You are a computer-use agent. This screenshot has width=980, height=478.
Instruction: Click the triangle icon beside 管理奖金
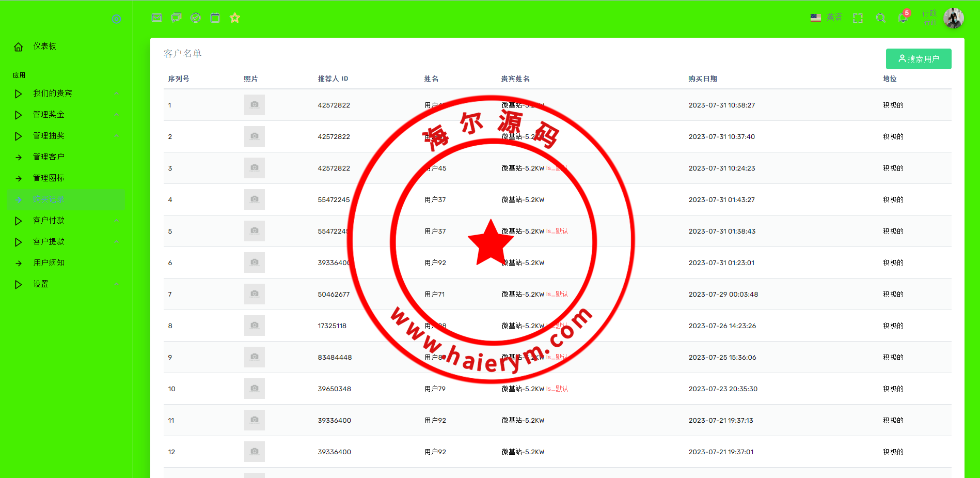(19, 115)
